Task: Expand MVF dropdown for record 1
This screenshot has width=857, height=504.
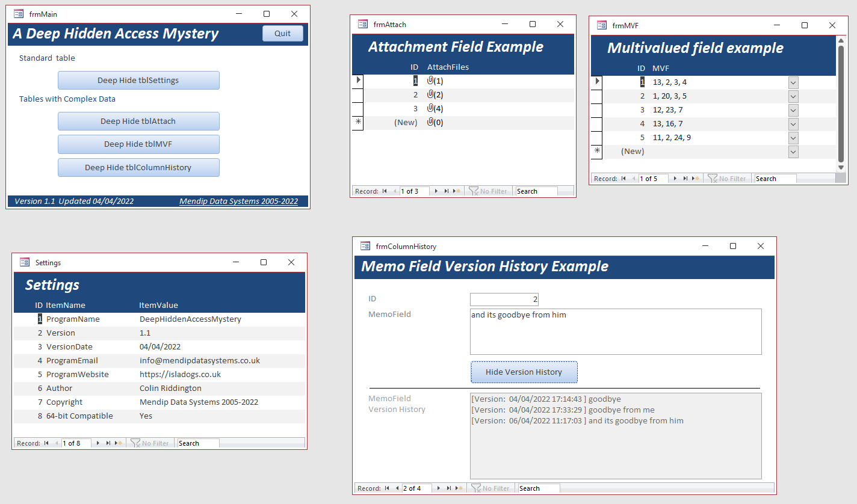Action: point(793,82)
